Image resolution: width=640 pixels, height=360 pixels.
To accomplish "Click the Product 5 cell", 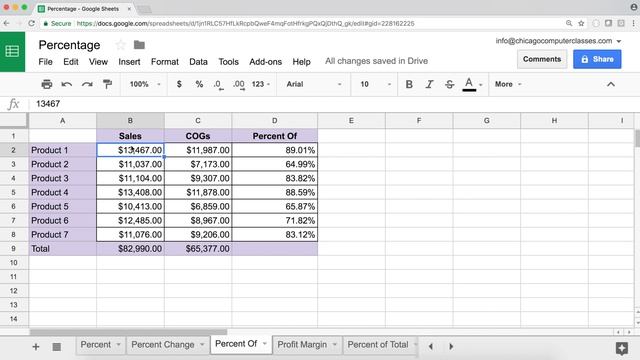I will tap(62, 207).
